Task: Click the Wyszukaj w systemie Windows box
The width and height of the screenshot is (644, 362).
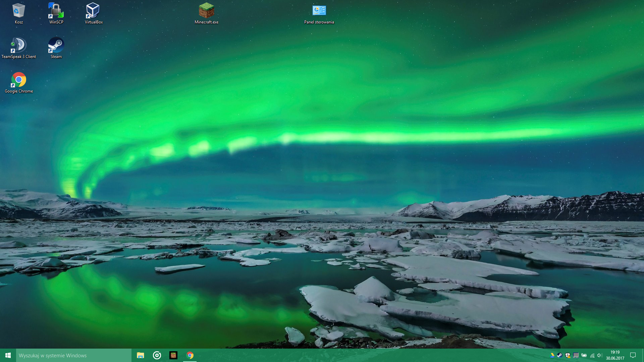Action: point(73,355)
